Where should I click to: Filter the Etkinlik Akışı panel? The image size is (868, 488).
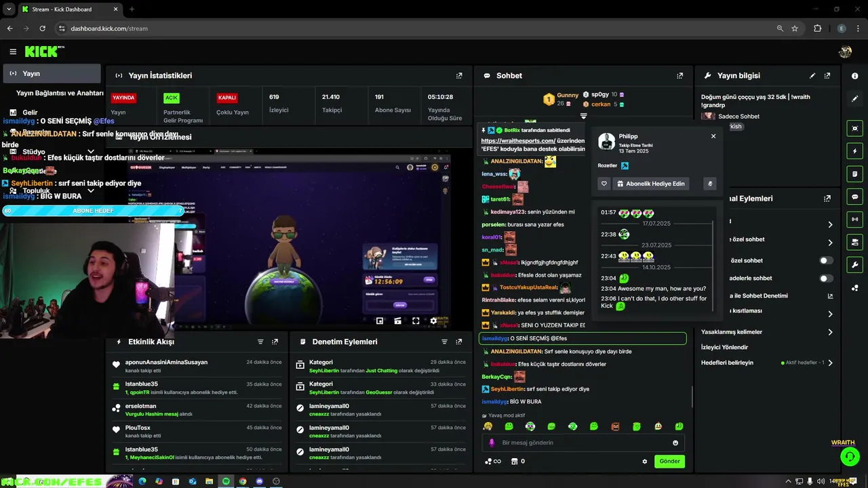260,342
